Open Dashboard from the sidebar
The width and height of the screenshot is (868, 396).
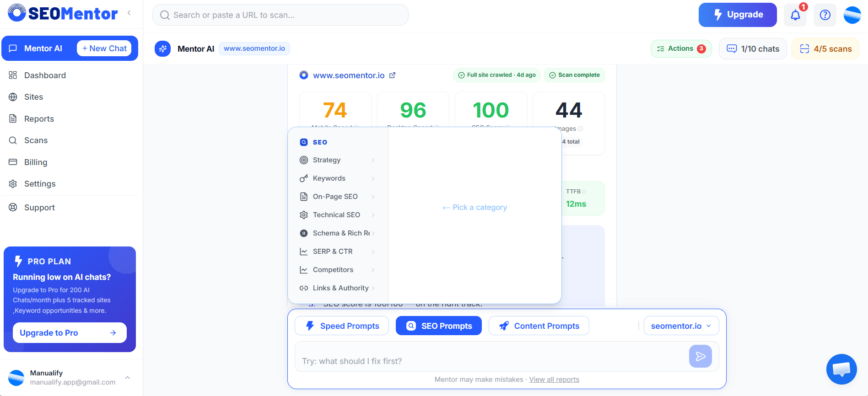click(x=70, y=75)
